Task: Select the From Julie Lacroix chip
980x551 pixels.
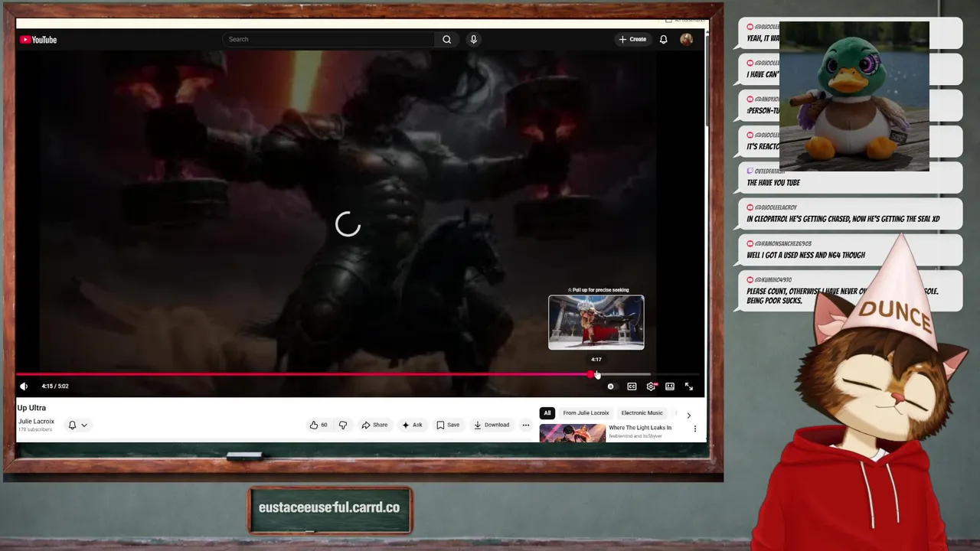Action: pos(586,413)
